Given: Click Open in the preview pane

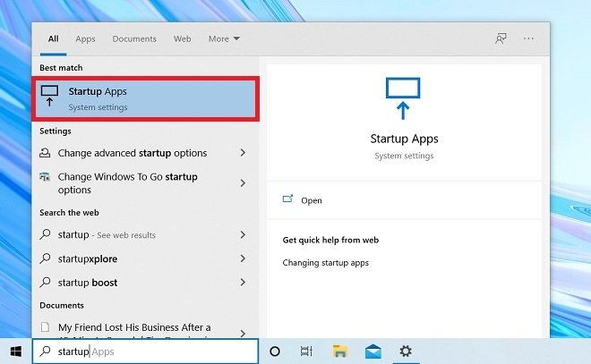Looking at the screenshot, I should tap(311, 200).
